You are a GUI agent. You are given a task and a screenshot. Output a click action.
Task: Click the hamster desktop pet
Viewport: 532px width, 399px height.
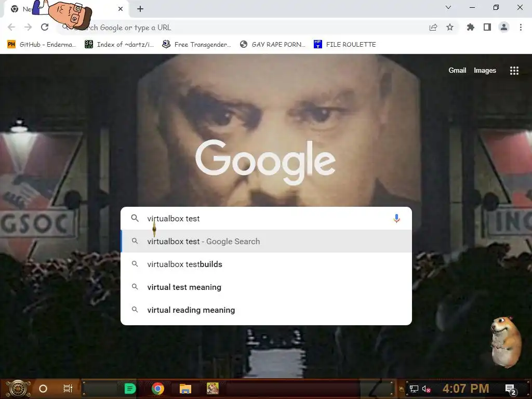[x=506, y=342]
